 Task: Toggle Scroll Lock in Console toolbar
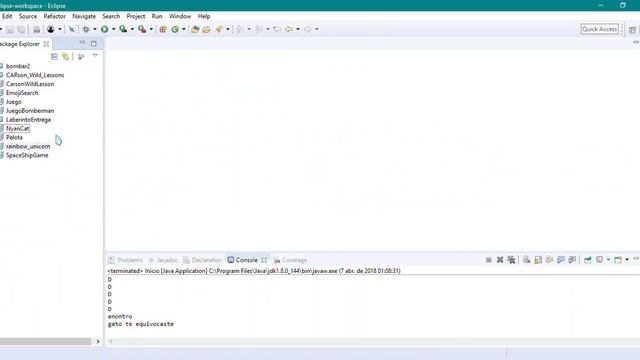point(538,260)
